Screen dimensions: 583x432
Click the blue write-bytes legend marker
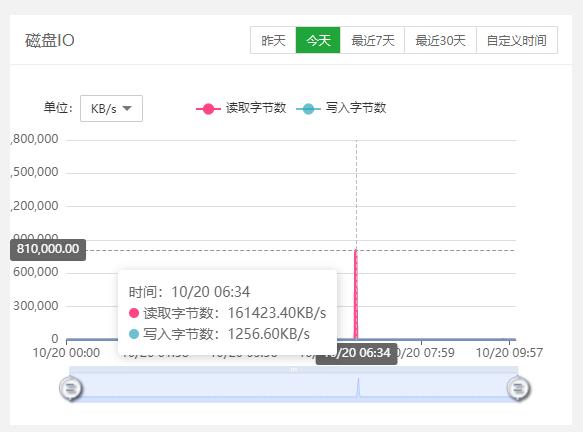pos(308,109)
